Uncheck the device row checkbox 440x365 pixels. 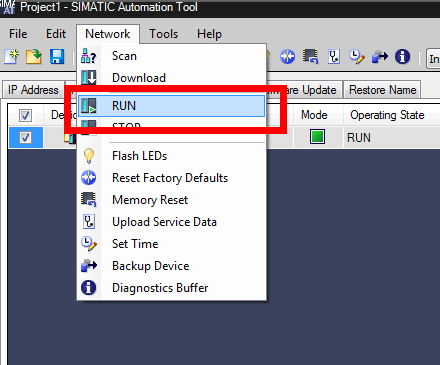point(25,137)
